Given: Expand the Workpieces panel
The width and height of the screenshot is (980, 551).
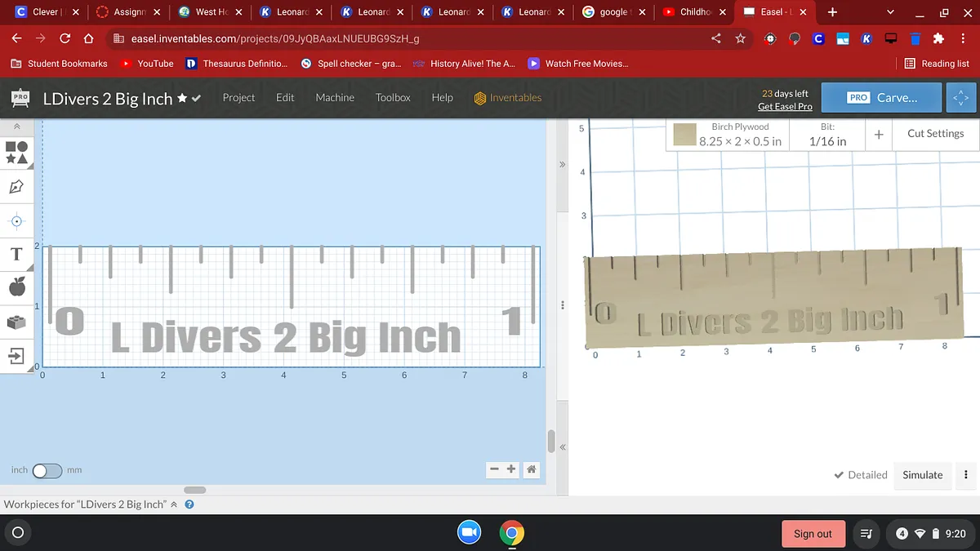Looking at the screenshot, I should tap(173, 504).
